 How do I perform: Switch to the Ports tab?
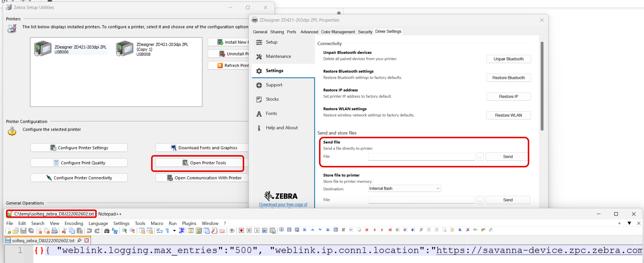[x=291, y=32]
